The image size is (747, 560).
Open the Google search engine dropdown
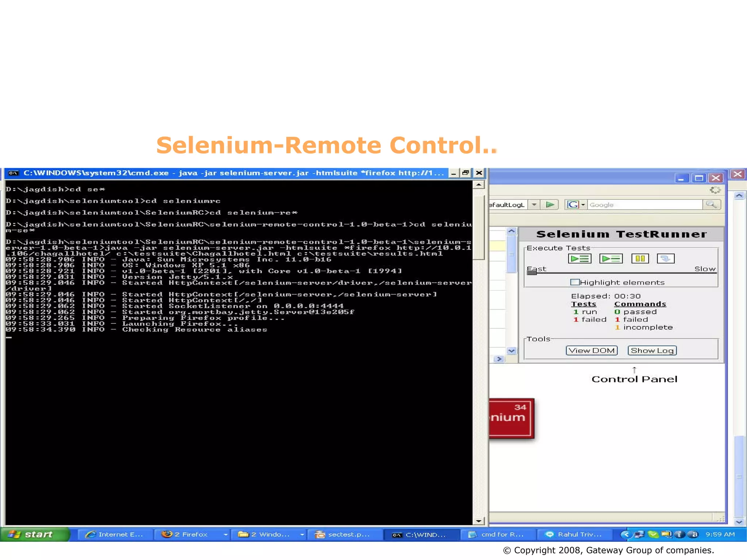(x=576, y=205)
